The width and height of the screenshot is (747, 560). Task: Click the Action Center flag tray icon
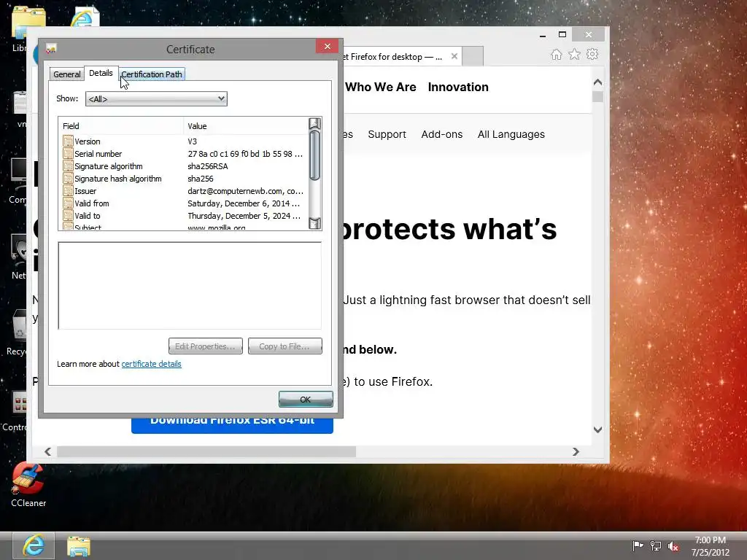coord(638,545)
